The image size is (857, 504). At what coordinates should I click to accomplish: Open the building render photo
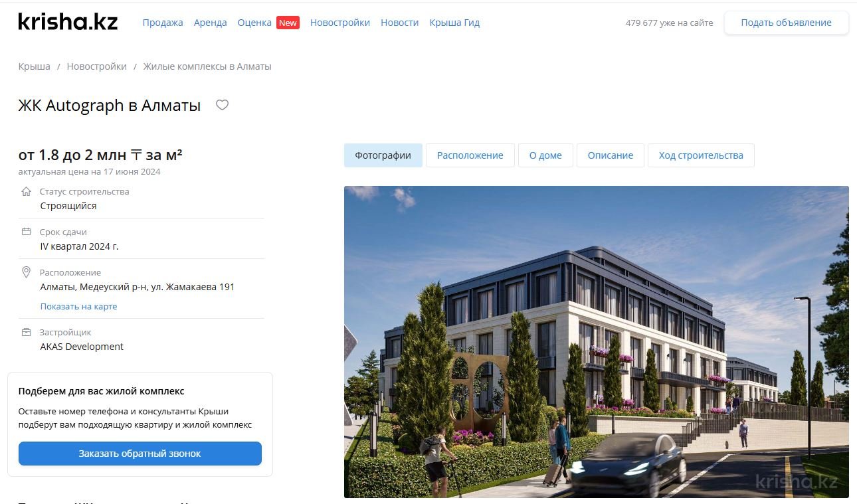pos(597,342)
